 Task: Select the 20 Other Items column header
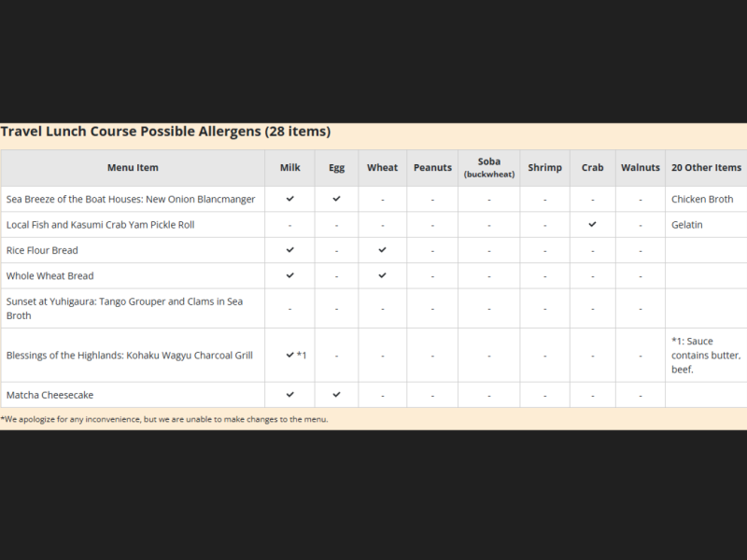(x=707, y=168)
